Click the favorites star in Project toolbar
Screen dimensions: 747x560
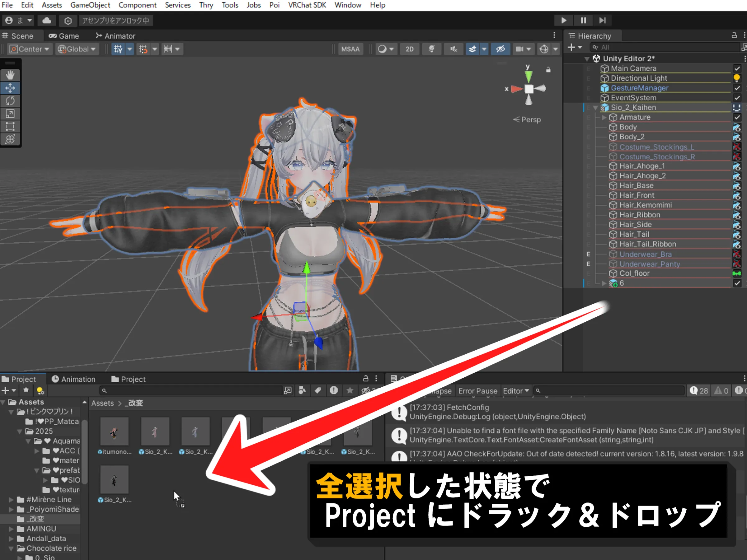[x=350, y=390]
